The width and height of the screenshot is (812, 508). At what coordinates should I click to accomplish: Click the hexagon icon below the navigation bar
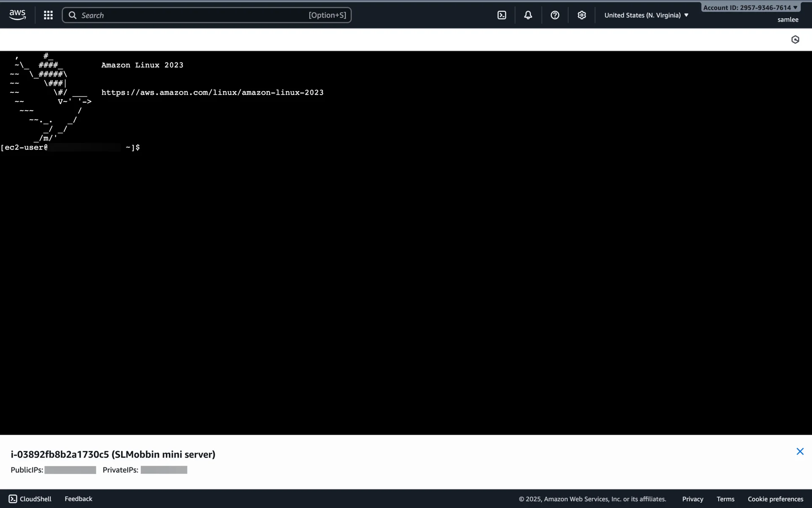point(795,39)
